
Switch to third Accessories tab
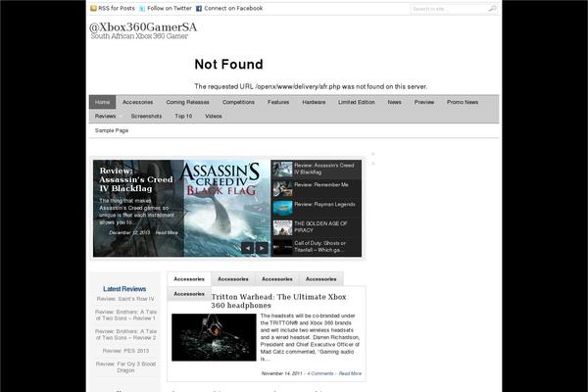coord(276,279)
